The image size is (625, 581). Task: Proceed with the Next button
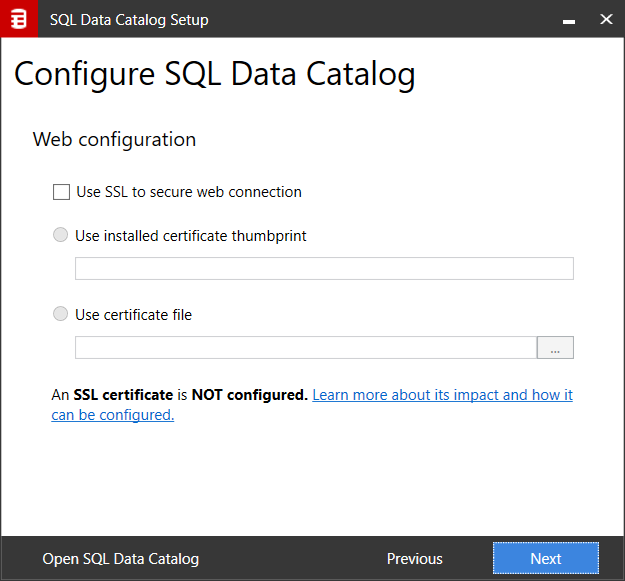pos(545,559)
